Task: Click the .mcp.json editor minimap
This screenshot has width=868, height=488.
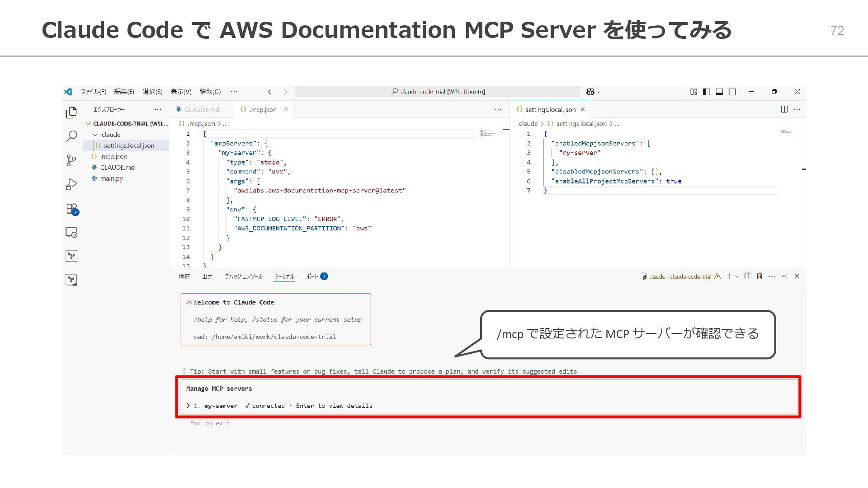Action: 488,133
